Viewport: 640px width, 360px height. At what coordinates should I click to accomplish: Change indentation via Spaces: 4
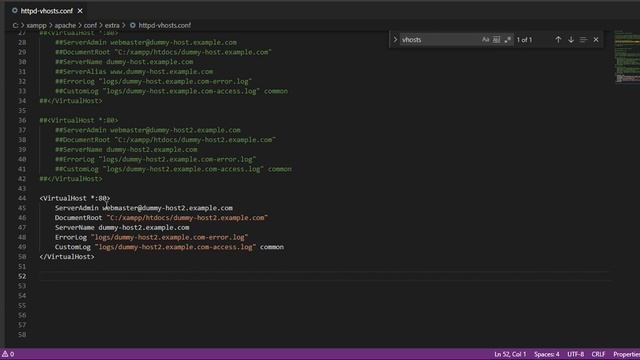coord(547,354)
